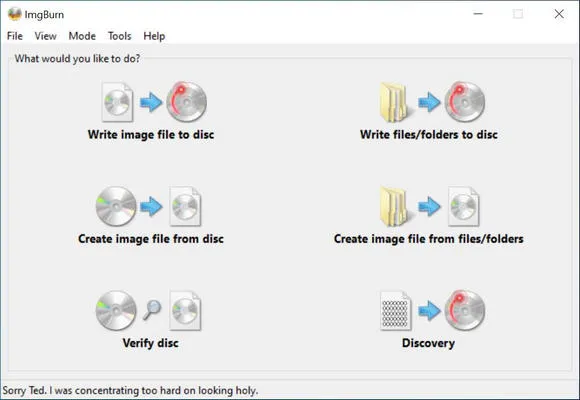Click the 'Verify disc' label

click(x=151, y=343)
